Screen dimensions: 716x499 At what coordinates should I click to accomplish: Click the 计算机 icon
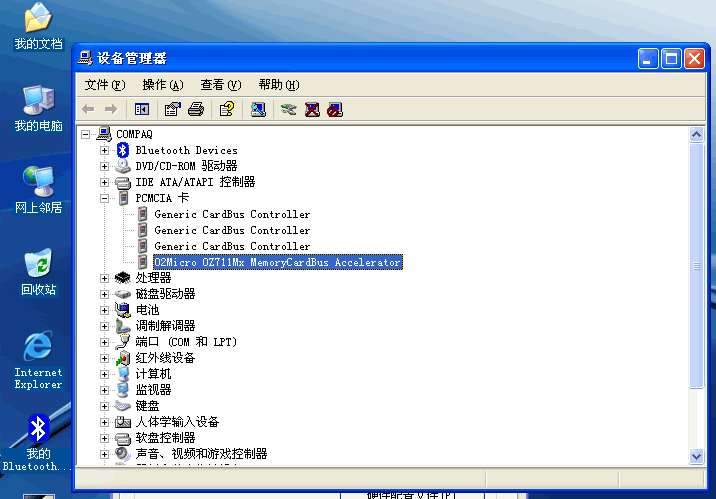pyautogui.click(x=122, y=374)
